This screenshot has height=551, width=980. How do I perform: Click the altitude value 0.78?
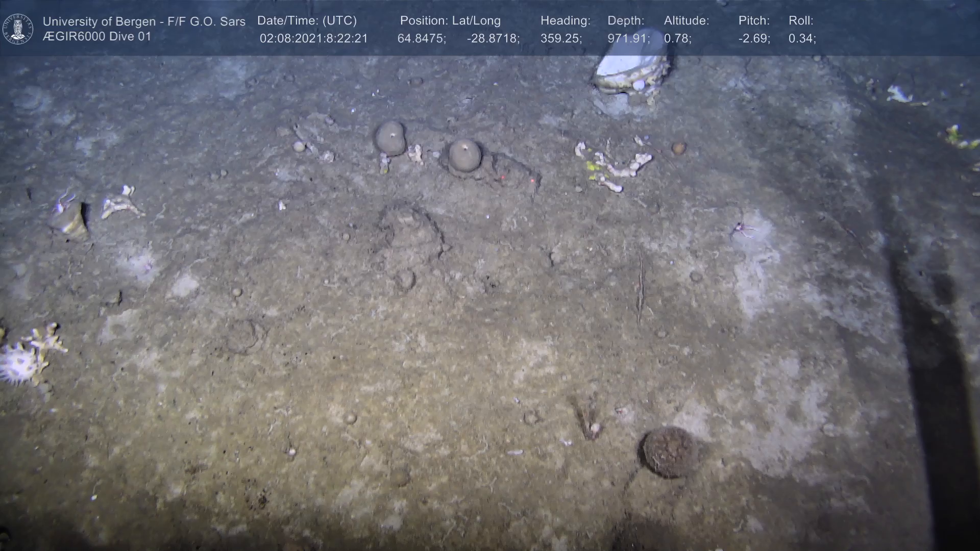click(677, 39)
